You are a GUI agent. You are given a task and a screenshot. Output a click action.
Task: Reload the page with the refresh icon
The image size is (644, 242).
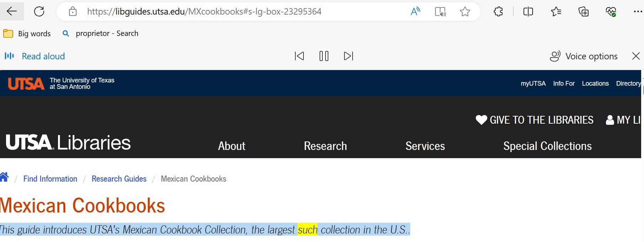click(39, 11)
